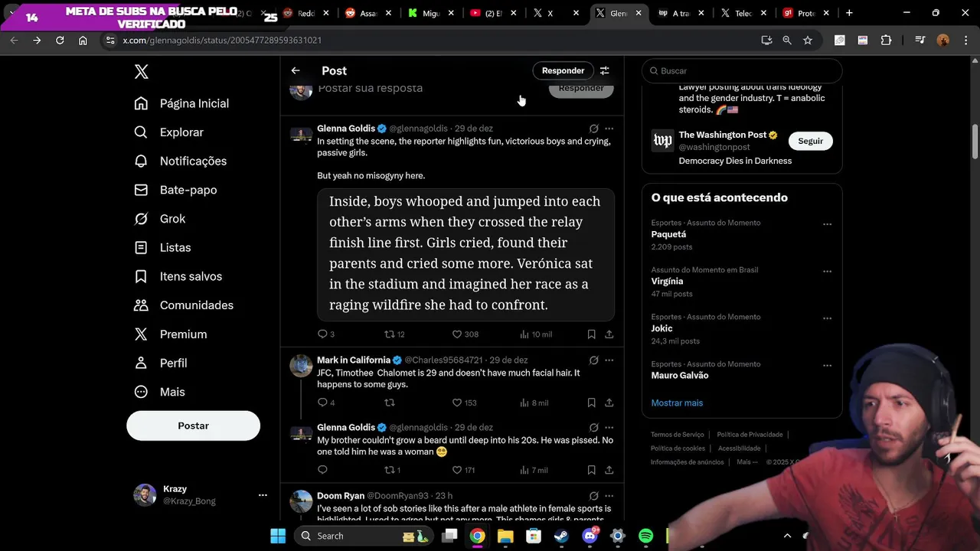
Task: Like Mark's reply with 153 likes
Action: click(464, 403)
